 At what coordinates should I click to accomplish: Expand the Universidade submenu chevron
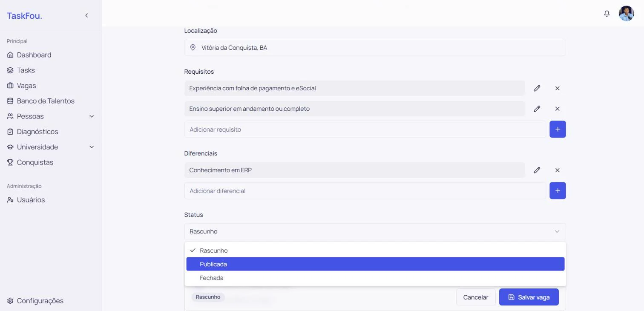click(x=92, y=147)
